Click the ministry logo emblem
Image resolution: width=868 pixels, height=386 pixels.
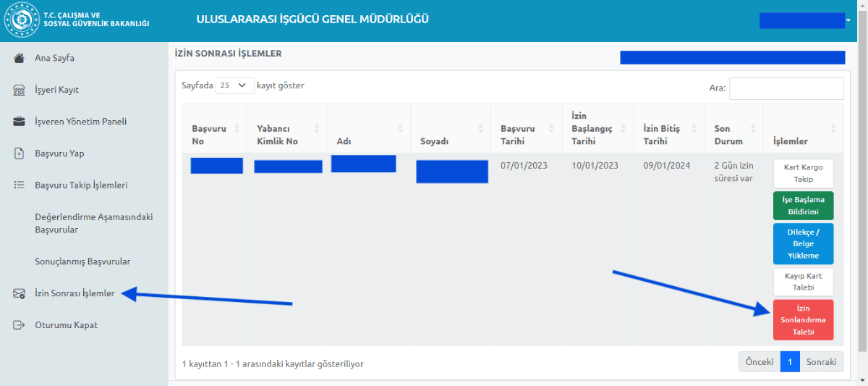click(x=22, y=20)
